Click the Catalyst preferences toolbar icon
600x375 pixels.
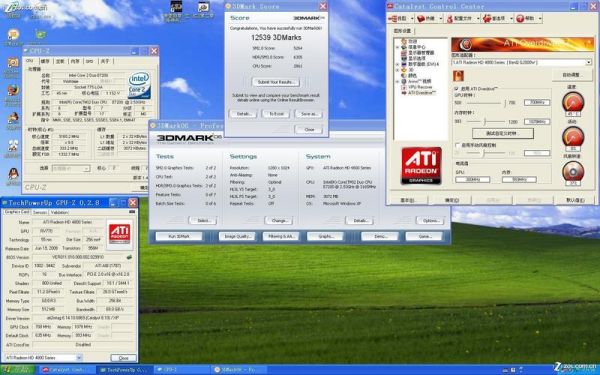coord(487,18)
